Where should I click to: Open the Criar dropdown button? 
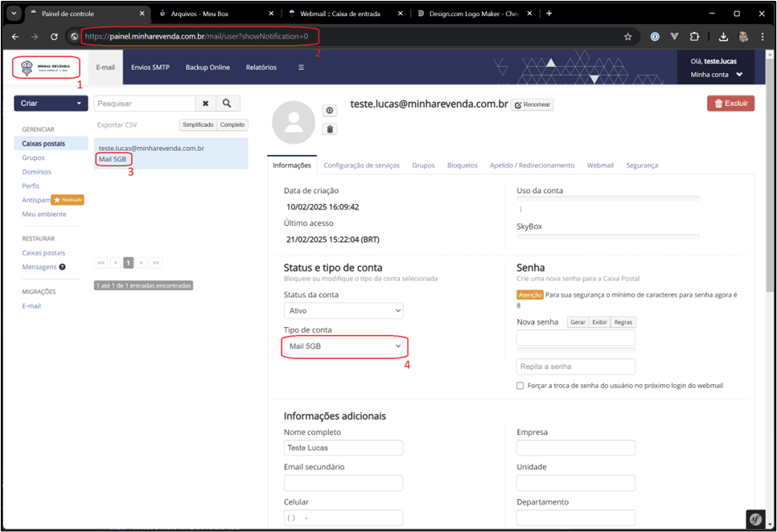coord(51,104)
